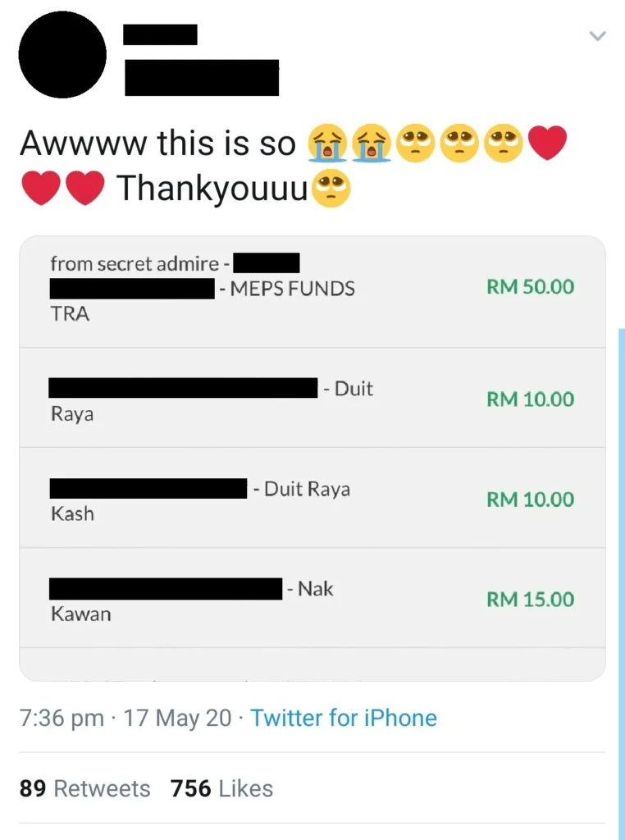Tap the RM 15.00 amount

[530, 600]
